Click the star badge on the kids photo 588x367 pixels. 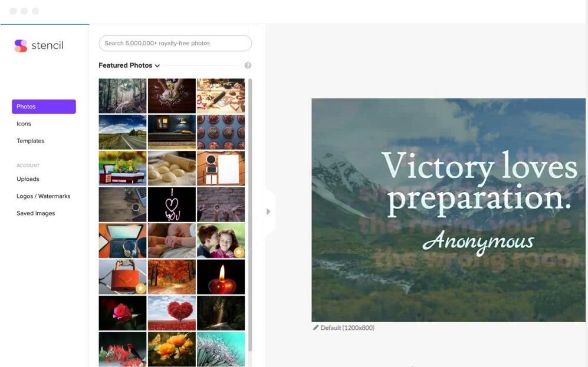pyautogui.click(x=239, y=252)
